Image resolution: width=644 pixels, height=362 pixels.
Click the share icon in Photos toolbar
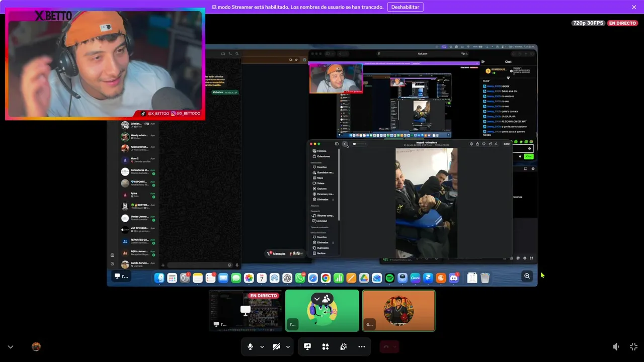(477, 144)
